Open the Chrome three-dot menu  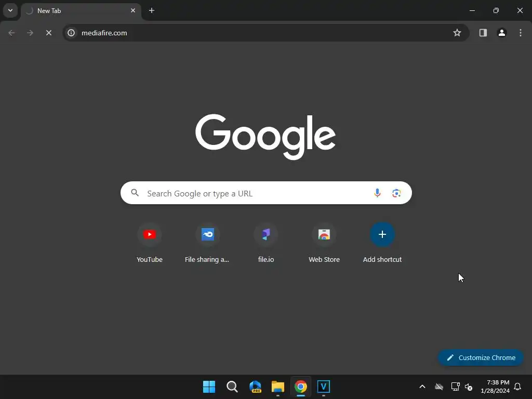521,33
